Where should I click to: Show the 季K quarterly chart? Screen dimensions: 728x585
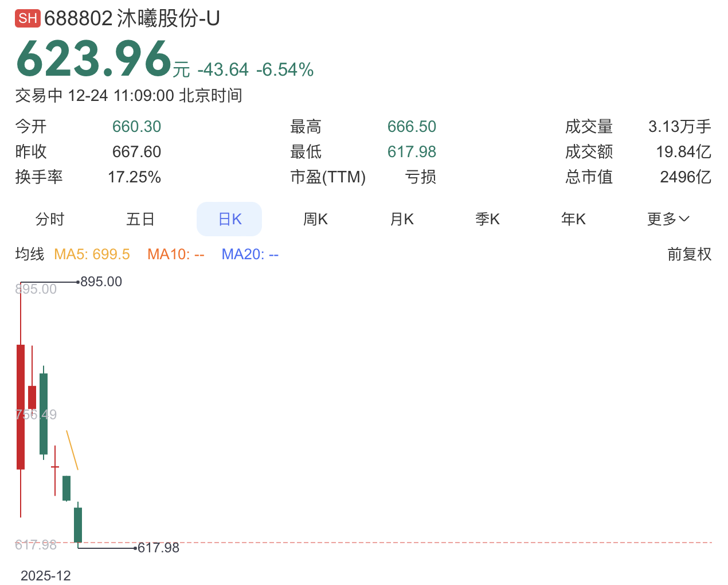[487, 219]
